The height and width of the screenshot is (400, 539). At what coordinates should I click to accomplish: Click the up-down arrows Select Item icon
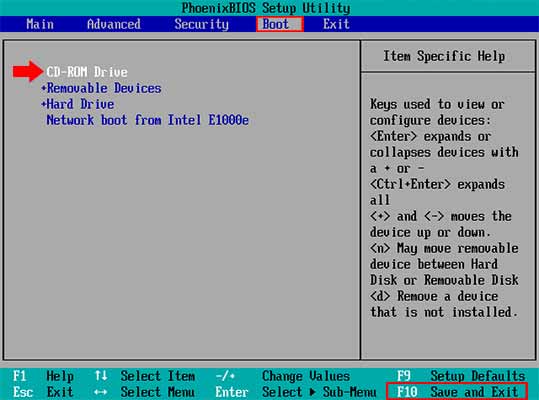coord(101,376)
